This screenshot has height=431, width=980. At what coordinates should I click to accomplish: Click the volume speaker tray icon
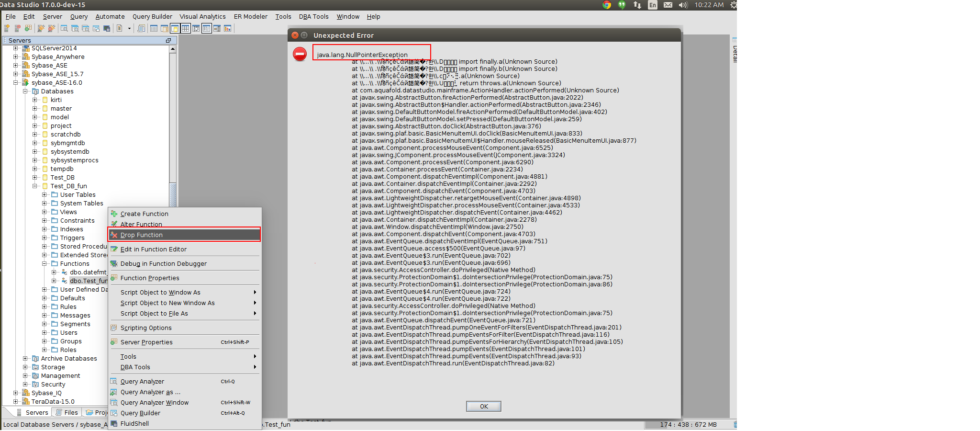coord(683,5)
